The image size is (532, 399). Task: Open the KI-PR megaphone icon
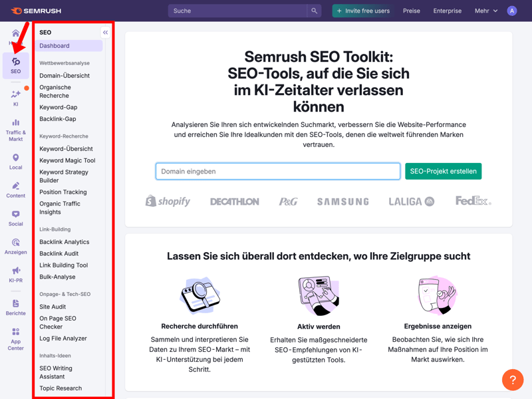pos(15,271)
